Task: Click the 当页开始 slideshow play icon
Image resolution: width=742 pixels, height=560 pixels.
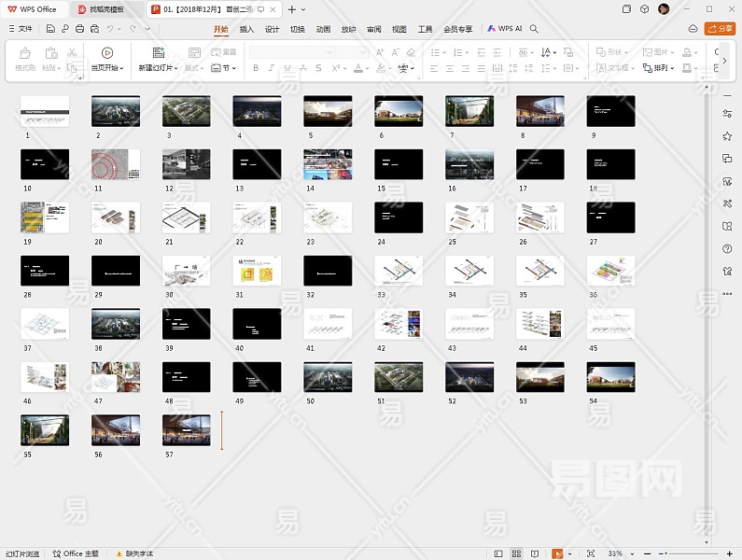Action: coord(107,53)
